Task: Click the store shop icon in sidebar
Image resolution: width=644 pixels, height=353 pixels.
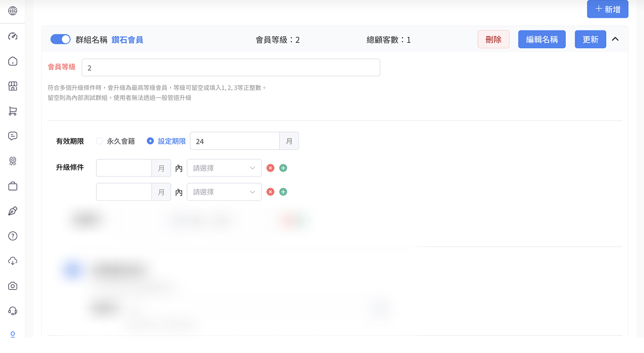Action: point(12,86)
